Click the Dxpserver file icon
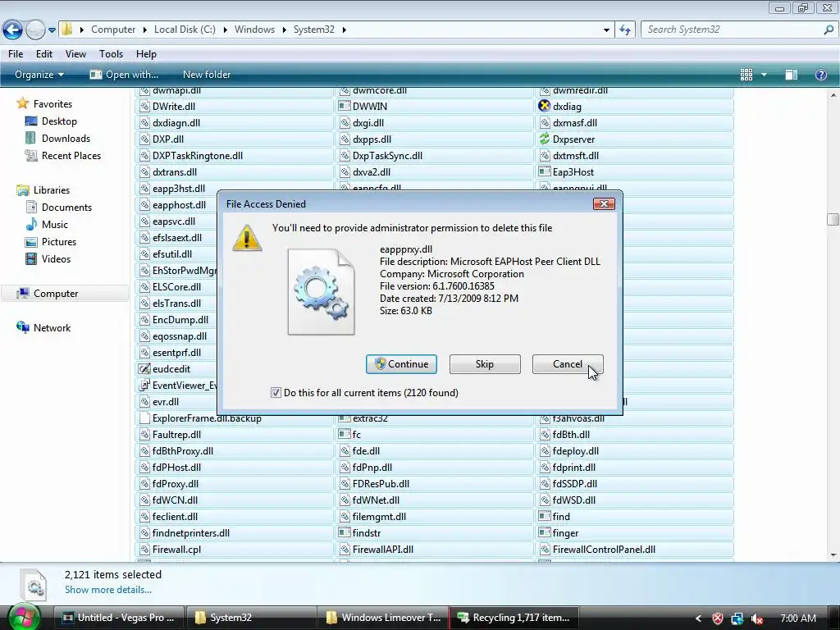Screen dimensions: 840x630 545,139
